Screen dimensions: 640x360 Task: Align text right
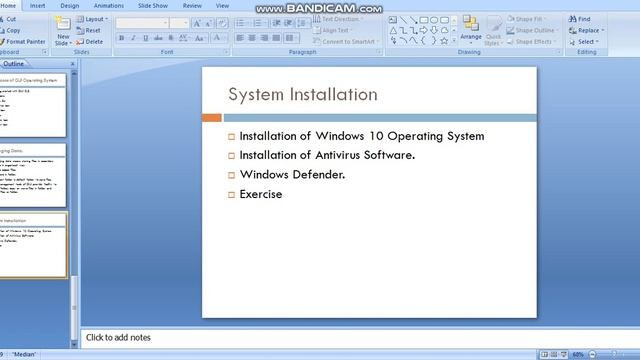[x=264, y=38]
